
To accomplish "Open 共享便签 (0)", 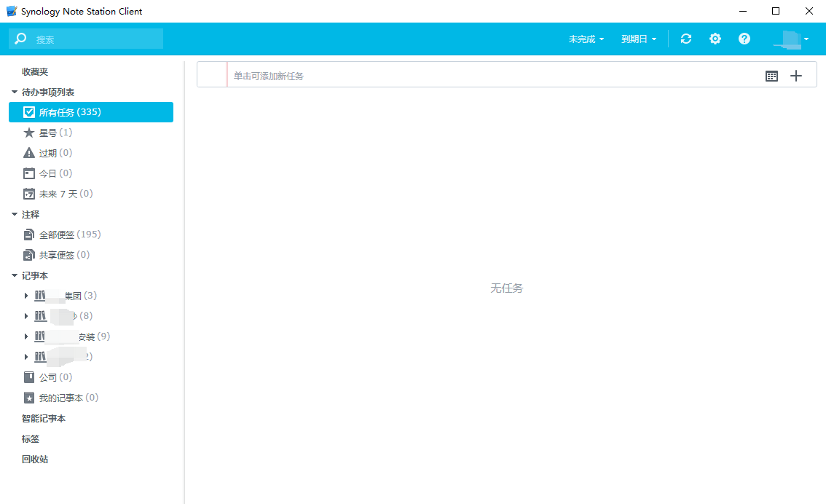I will pyautogui.click(x=64, y=255).
